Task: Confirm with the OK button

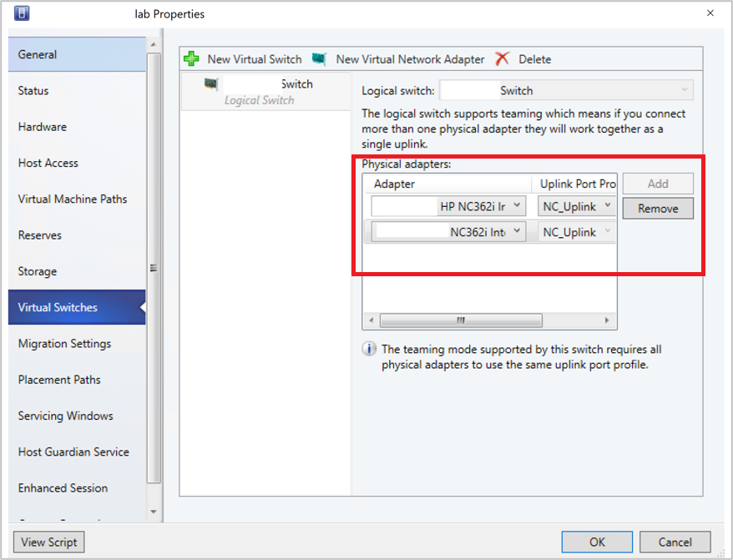Action: point(597,542)
